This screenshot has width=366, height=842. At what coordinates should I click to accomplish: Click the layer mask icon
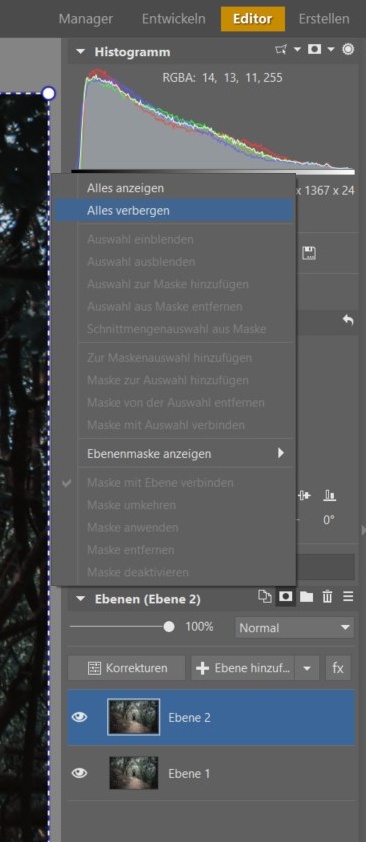(x=286, y=597)
